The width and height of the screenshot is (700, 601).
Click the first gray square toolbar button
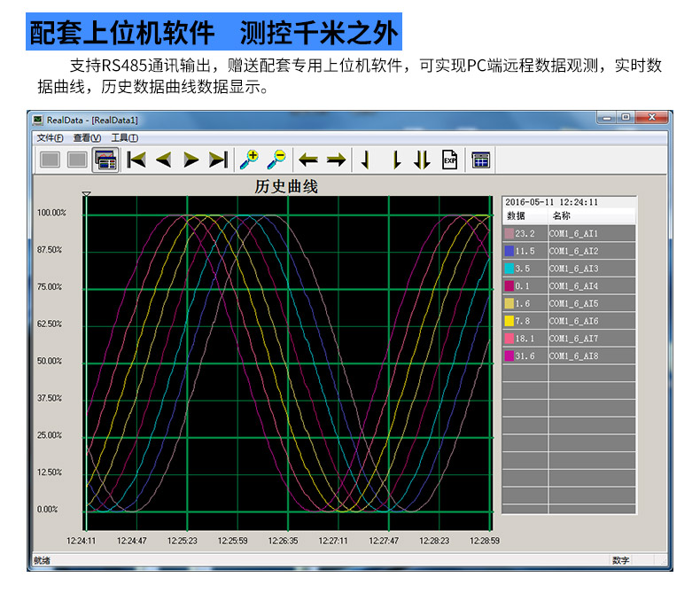coord(50,160)
